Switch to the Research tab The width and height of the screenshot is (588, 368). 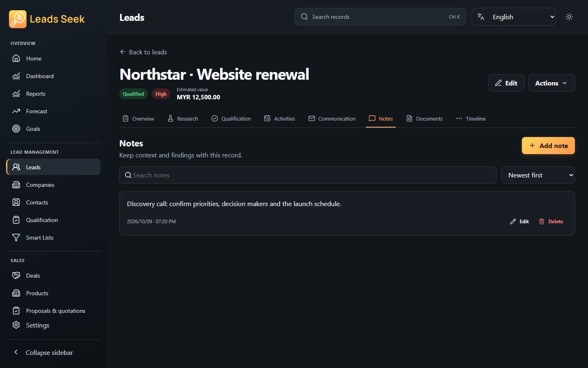point(183,119)
